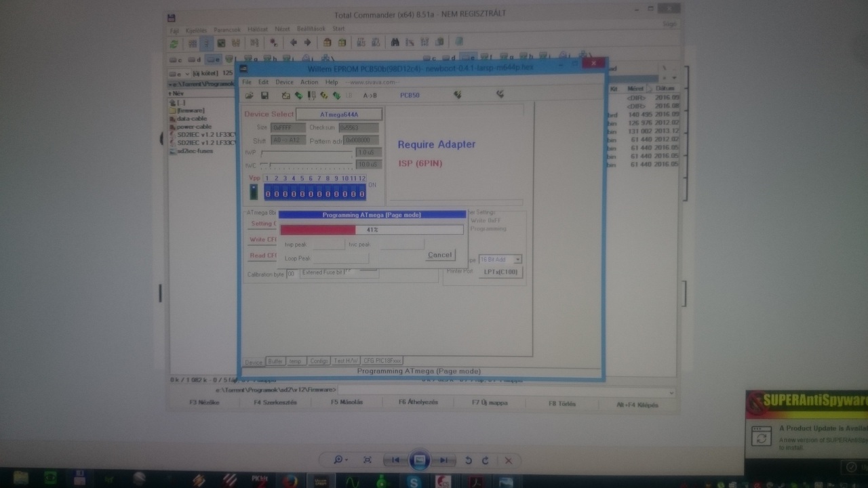The width and height of the screenshot is (868, 488).
Task: Click the Save file icon in Willem toolbar
Action: 264,96
